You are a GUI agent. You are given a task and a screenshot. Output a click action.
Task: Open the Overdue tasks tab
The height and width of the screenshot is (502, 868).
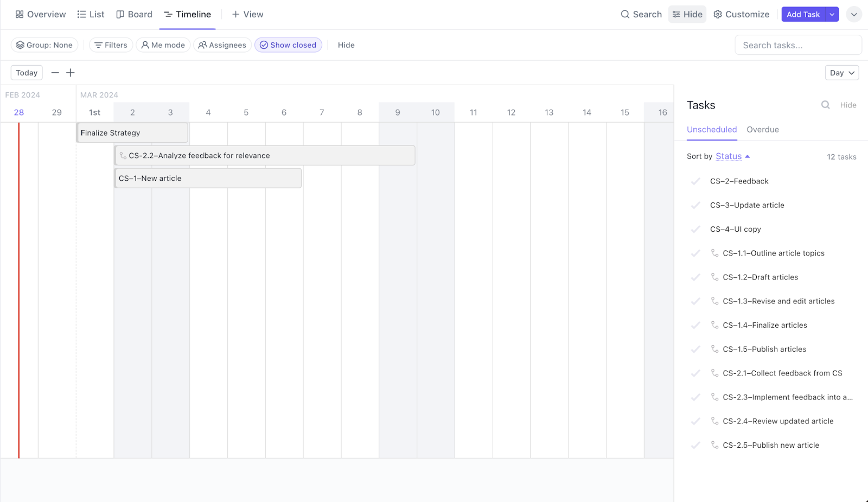[x=763, y=129]
